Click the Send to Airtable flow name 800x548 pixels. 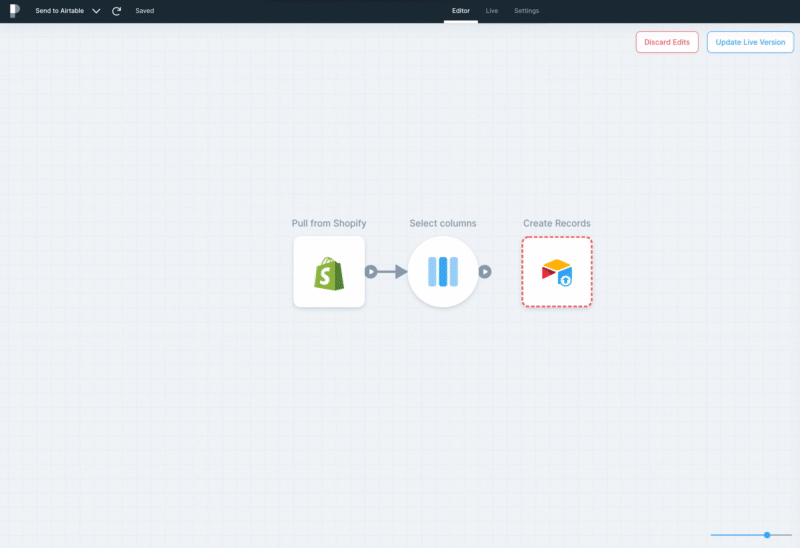[60, 11]
